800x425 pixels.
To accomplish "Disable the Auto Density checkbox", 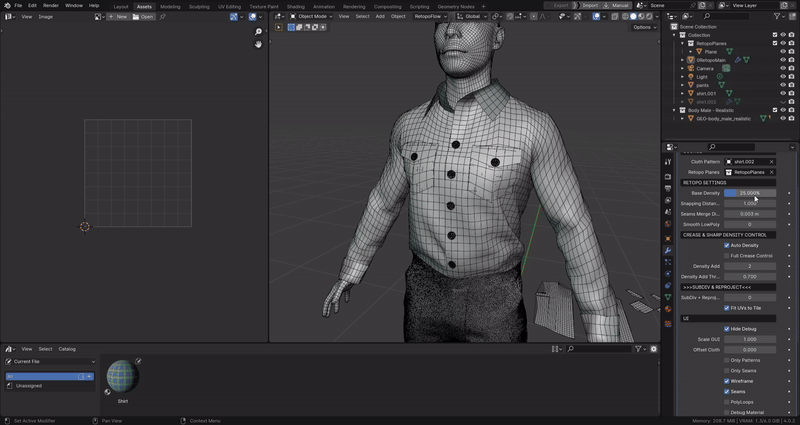I will click(x=726, y=245).
